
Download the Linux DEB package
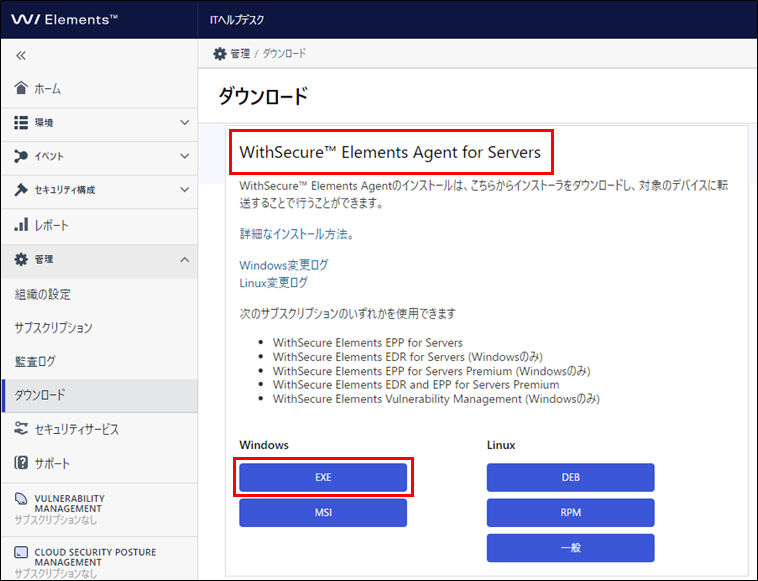pyautogui.click(x=570, y=478)
